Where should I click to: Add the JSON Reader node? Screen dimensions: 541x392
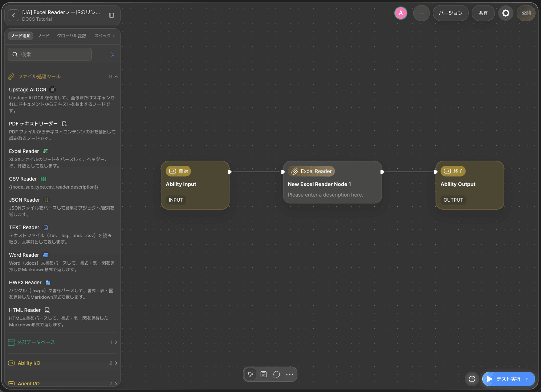pos(62,207)
